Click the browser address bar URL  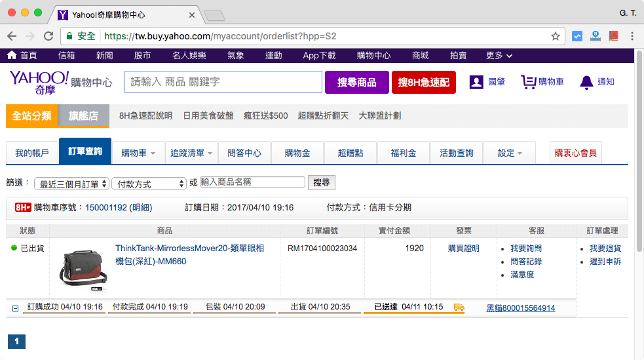click(220, 36)
